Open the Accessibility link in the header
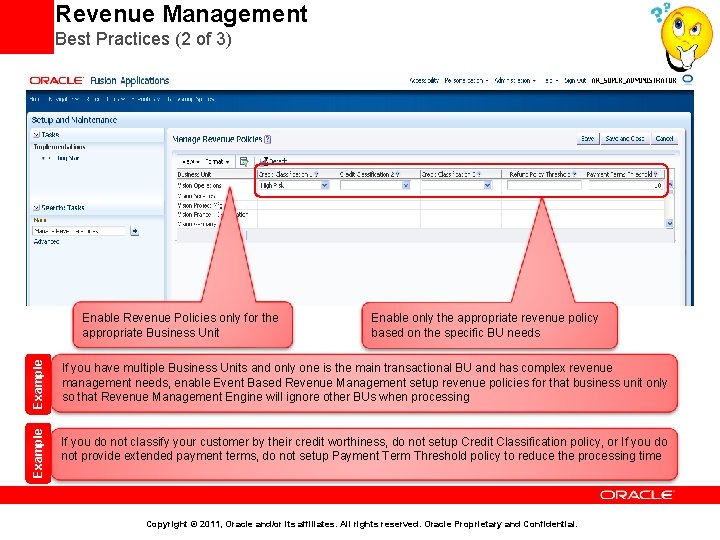Image resolution: width=720 pixels, height=540 pixels. coord(424,80)
